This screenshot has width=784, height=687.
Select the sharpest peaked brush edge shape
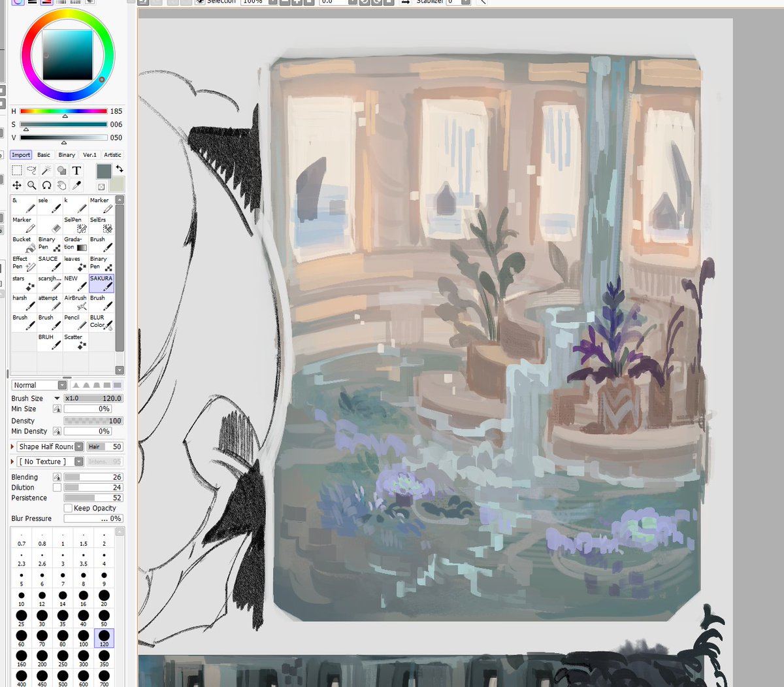coord(76,385)
